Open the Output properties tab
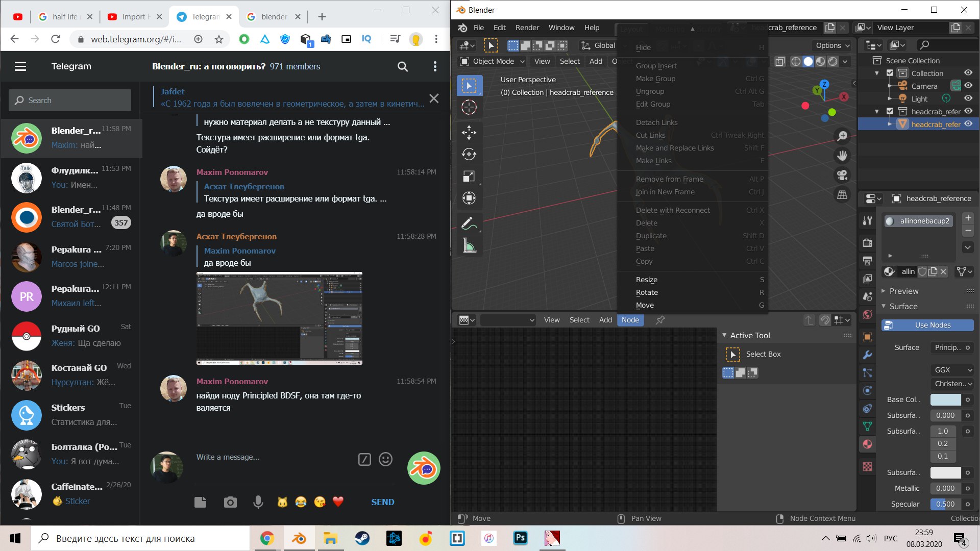The width and height of the screenshot is (980, 551). click(867, 261)
